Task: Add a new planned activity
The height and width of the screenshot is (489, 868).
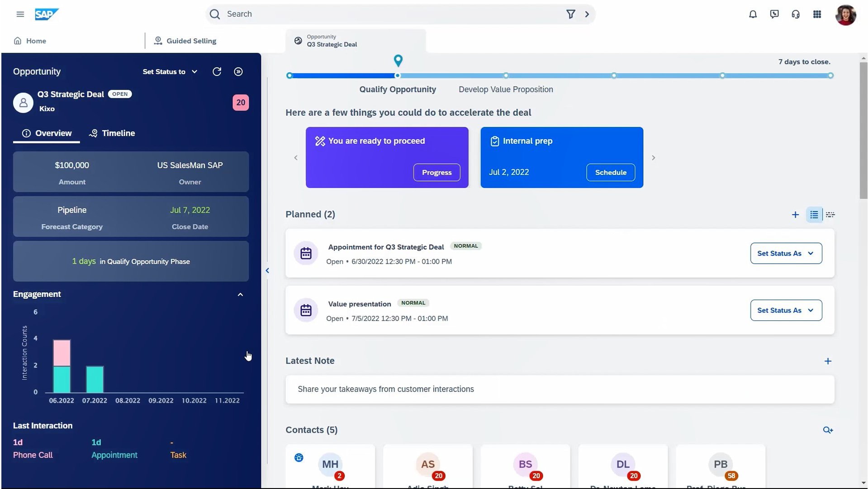Action: click(795, 215)
